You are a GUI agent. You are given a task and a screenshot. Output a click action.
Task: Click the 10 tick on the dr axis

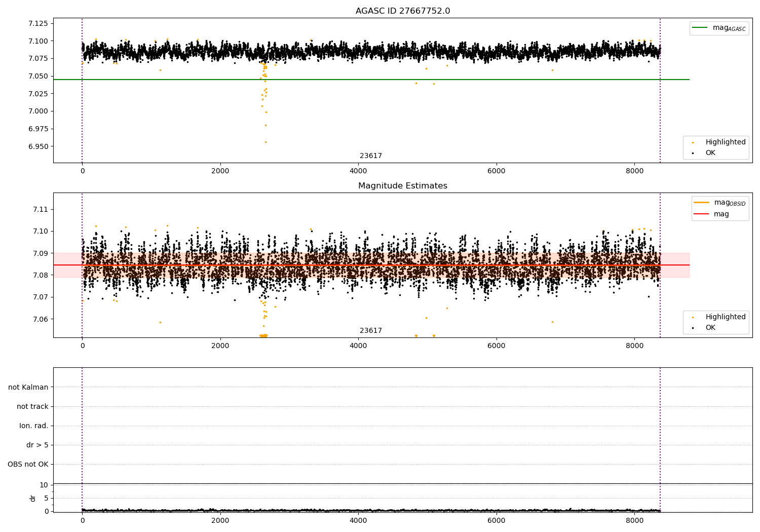pyautogui.click(x=44, y=485)
